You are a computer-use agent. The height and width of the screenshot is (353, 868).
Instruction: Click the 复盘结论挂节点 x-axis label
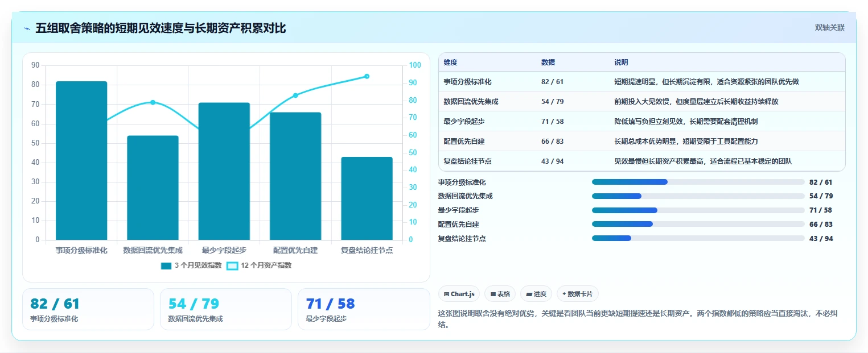tap(367, 250)
